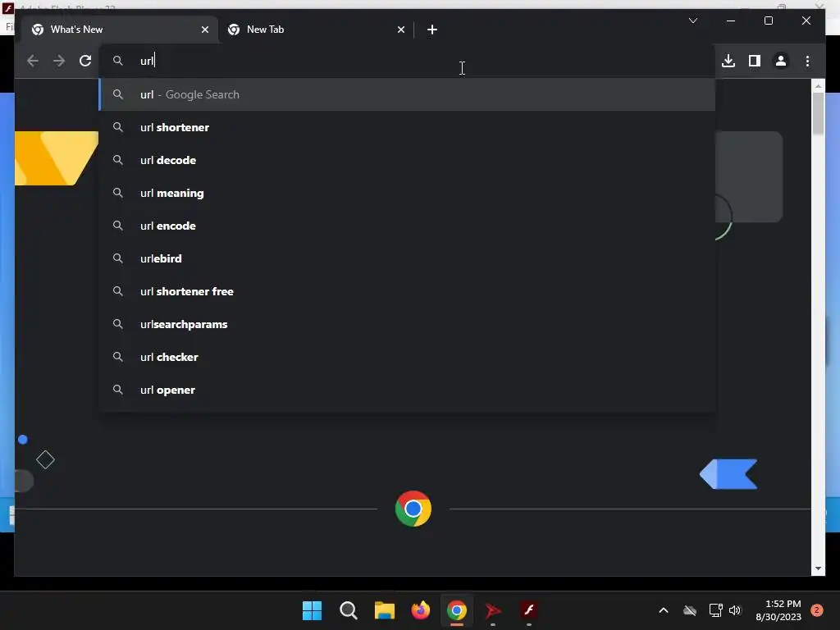Close the New Tab tab
This screenshot has width=840, height=630.
[400, 30]
